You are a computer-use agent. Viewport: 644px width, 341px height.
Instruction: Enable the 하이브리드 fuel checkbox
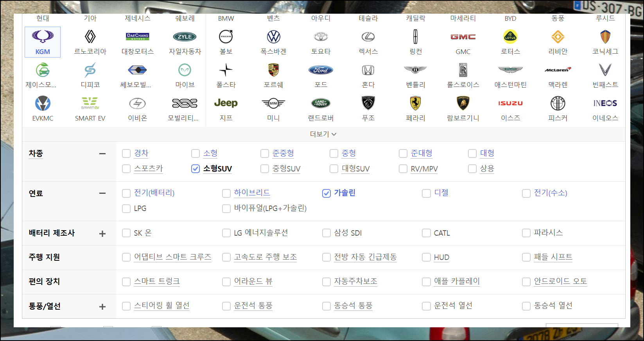226,193
